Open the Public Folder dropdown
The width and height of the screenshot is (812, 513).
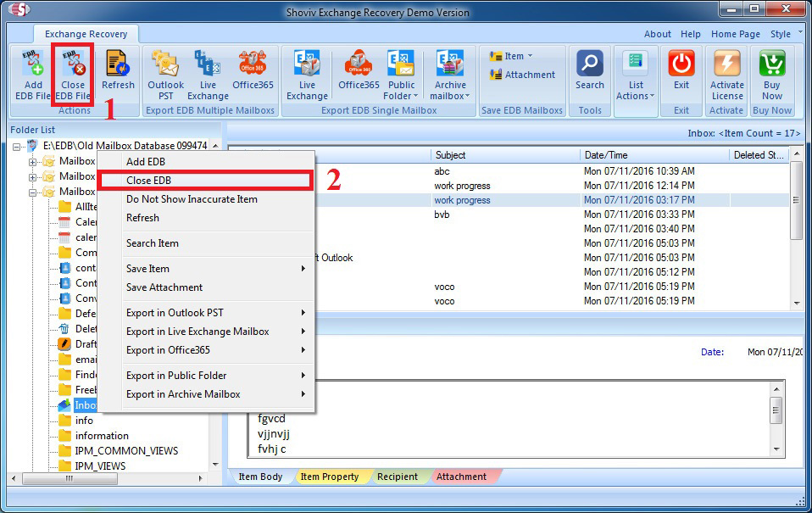click(401, 95)
